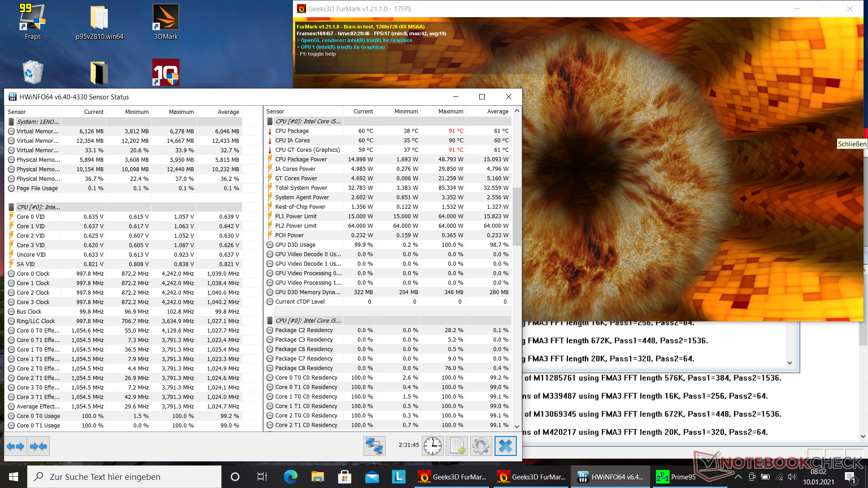Viewport: 868px width, 488px height.
Task: Start logging with the sheet-plus icon
Action: (x=457, y=446)
